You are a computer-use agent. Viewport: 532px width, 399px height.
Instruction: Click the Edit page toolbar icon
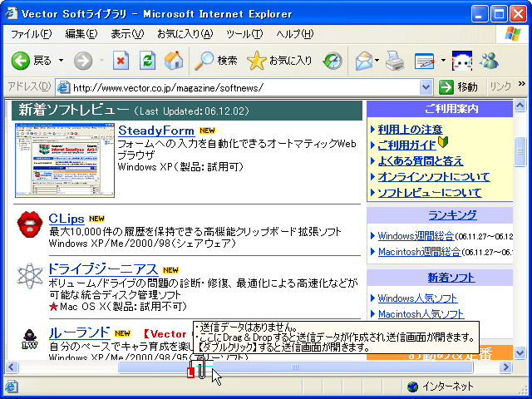point(425,61)
